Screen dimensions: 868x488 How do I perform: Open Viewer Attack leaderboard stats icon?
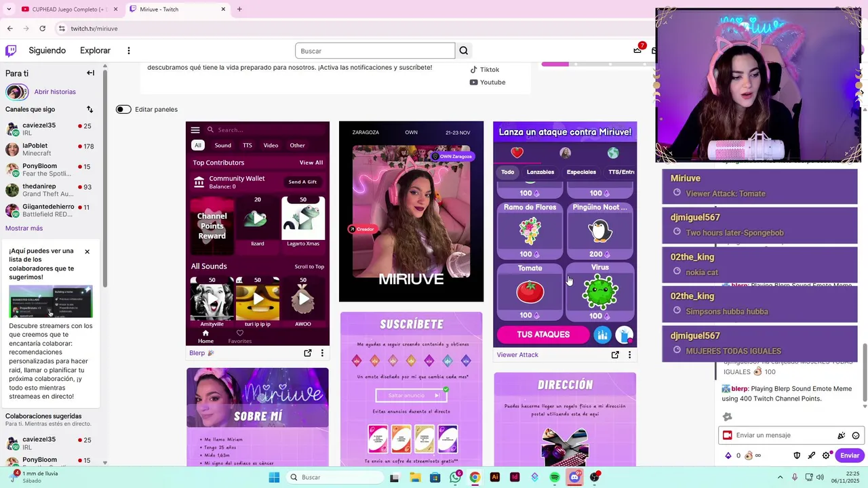(602, 334)
